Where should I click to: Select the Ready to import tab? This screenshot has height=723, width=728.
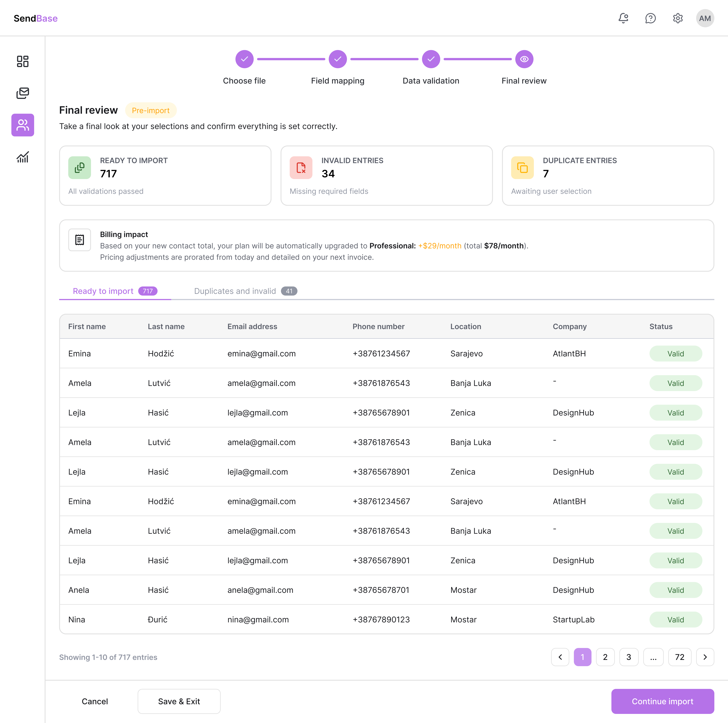pyautogui.click(x=115, y=291)
